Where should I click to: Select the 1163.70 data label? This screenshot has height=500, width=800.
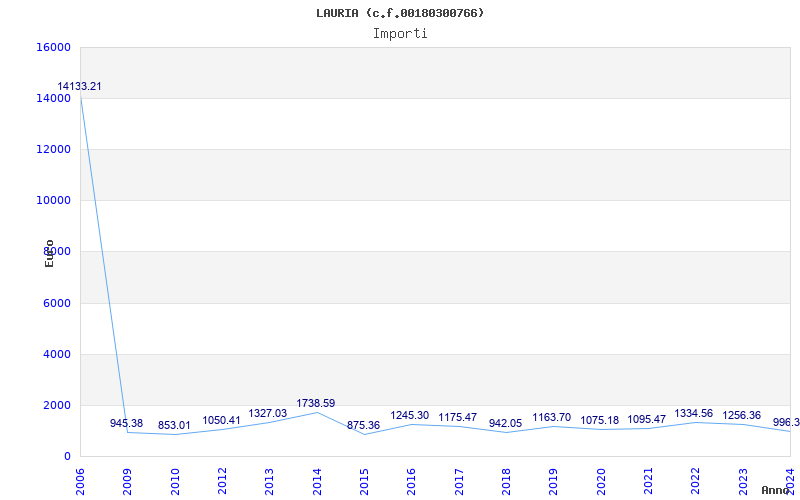point(552,417)
